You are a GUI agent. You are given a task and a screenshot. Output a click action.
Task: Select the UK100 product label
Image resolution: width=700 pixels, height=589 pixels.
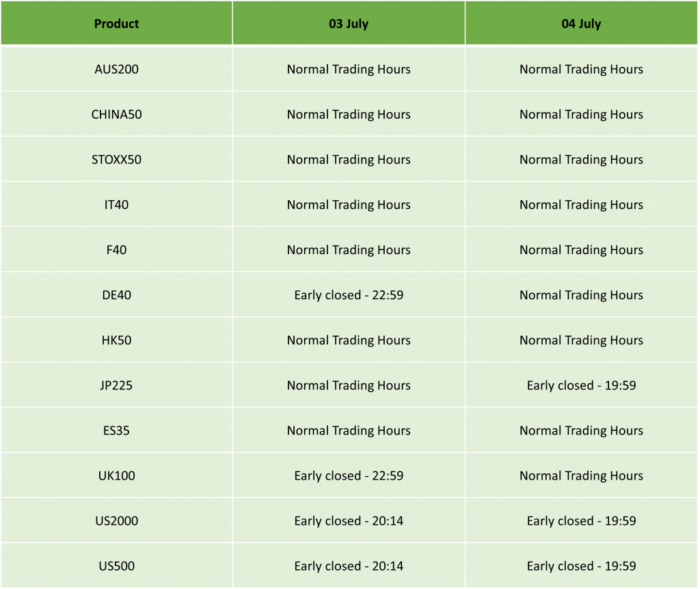pyautogui.click(x=116, y=476)
